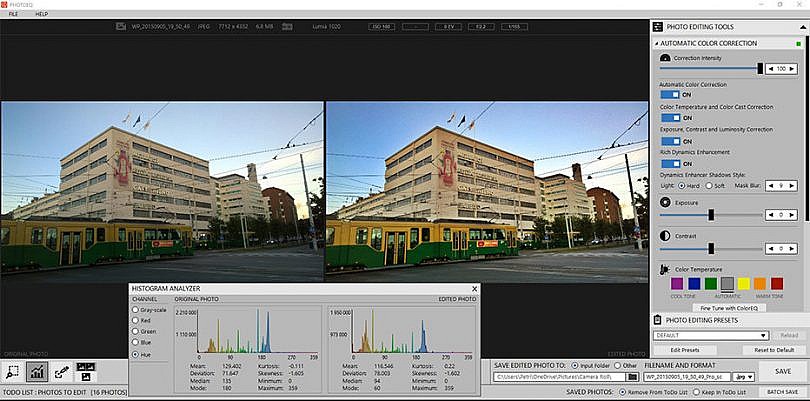Click Reset to Default button
Screen dimensions: 810x401
[x=773, y=350]
